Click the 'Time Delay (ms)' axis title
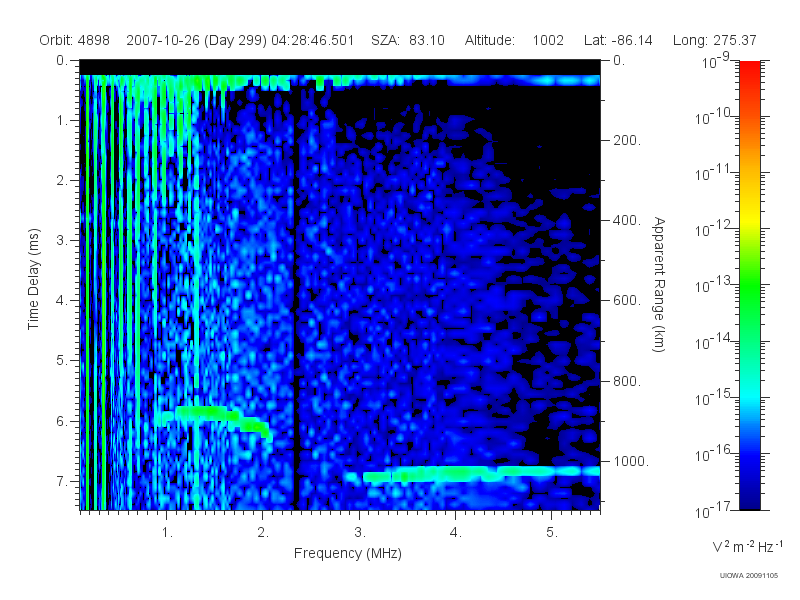 [33, 279]
